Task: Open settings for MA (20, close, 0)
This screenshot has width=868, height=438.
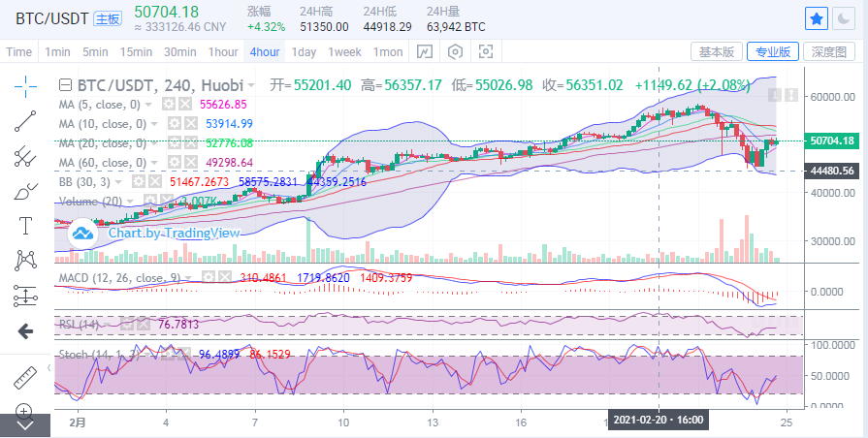Action: [x=175, y=143]
